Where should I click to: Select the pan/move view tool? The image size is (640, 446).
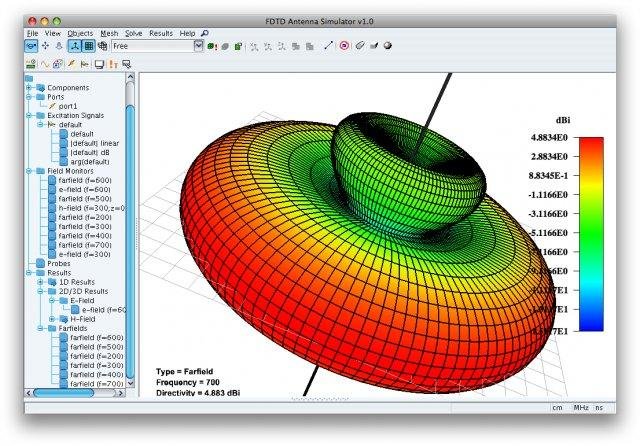(x=47, y=46)
